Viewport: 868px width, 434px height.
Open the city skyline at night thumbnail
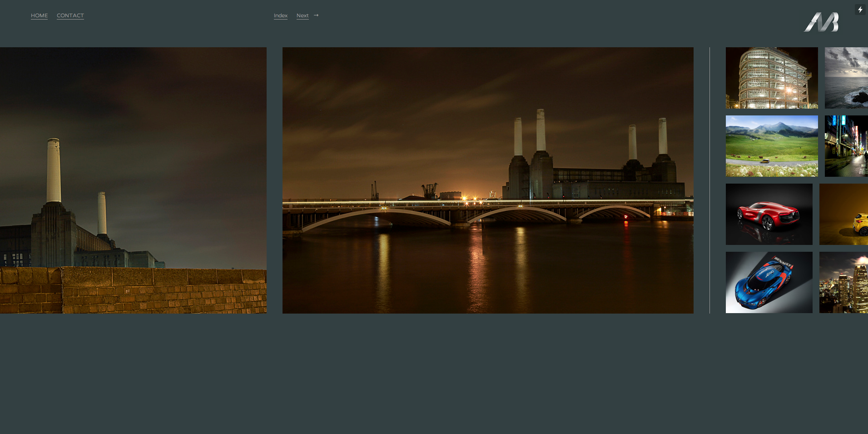(x=843, y=282)
